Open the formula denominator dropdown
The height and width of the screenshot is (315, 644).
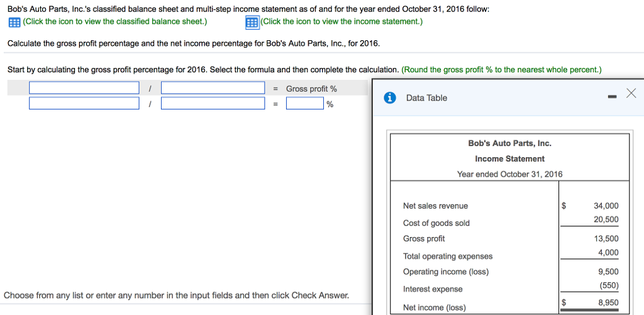(x=213, y=88)
